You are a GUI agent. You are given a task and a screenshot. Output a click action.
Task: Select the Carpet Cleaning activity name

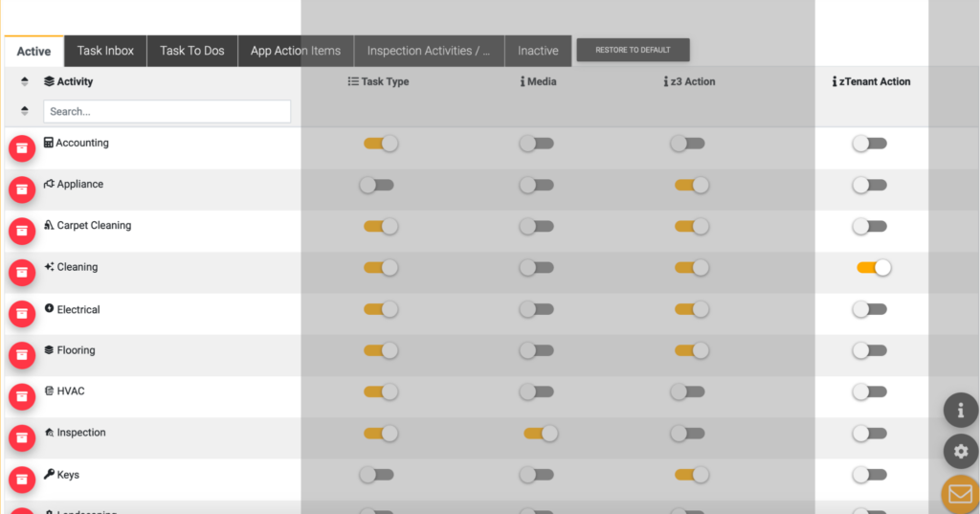tap(94, 225)
